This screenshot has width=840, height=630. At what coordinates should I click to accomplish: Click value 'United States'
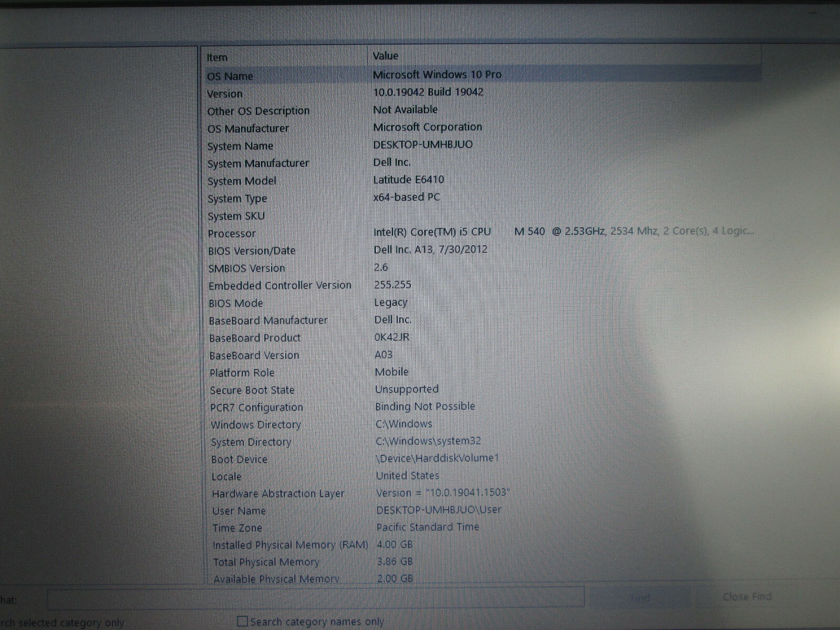pos(407,476)
